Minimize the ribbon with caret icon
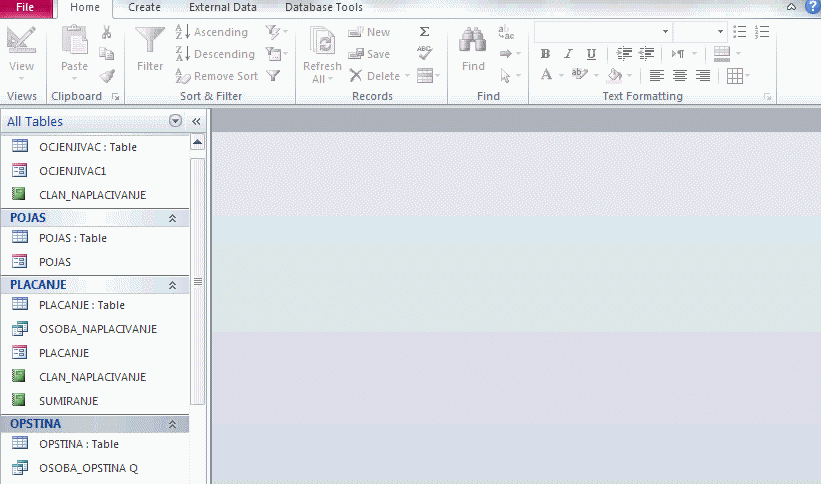The height and width of the screenshot is (484, 821). (x=792, y=7)
